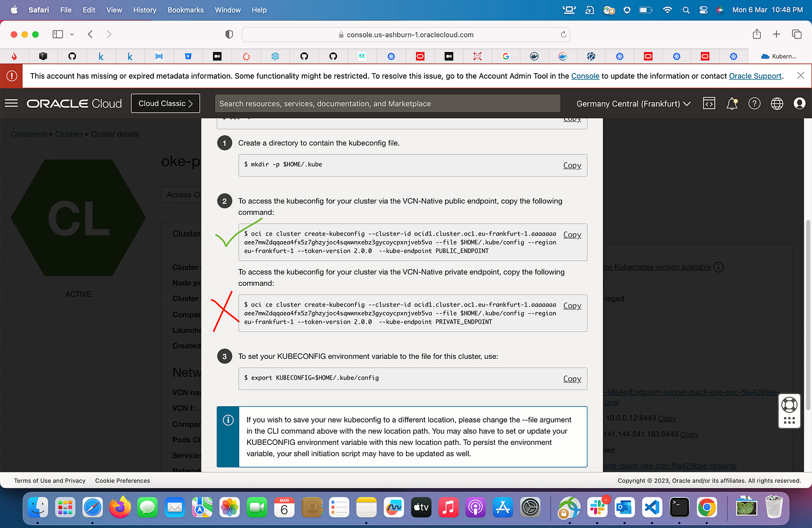This screenshot has height=528, width=812.
Task: Open Finder from the dock
Action: click(38, 507)
